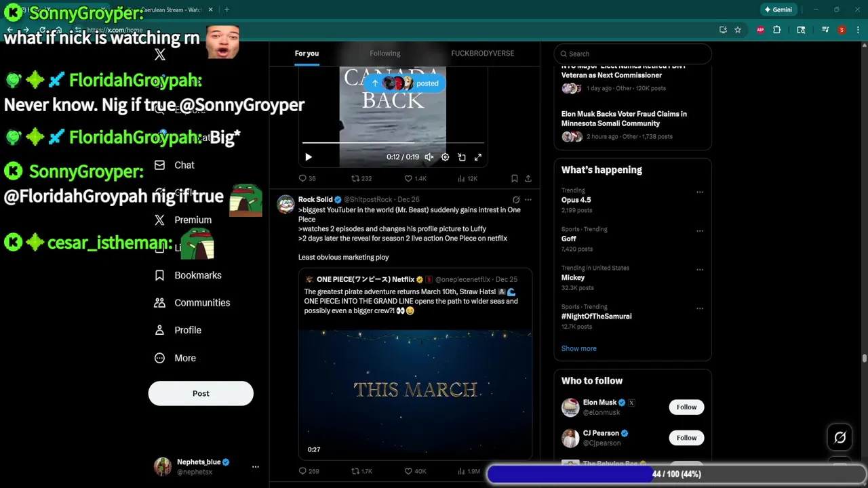Unmute the video sound
Screen dimensions: 868x488
(429, 157)
